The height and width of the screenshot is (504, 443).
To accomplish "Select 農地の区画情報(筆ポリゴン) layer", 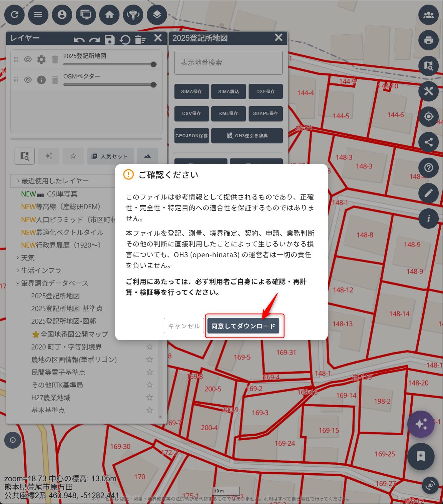I will tap(74, 359).
